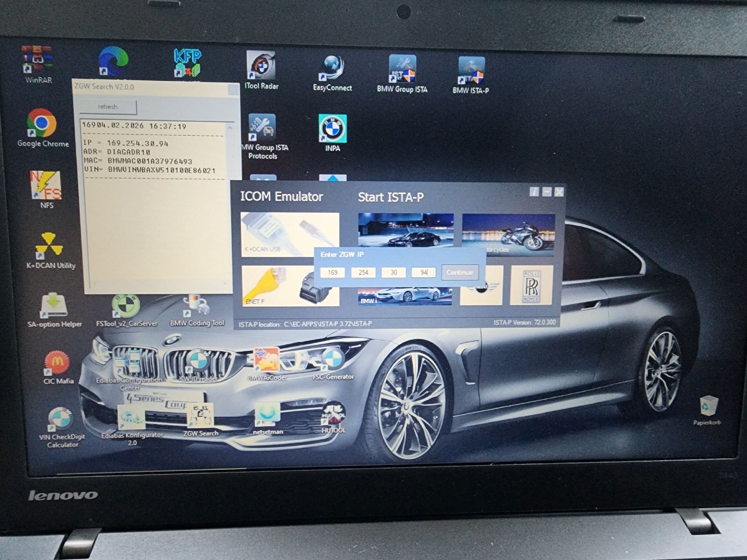Open the Papierkorb recycle bin
Screen dimensions: 747x560
click(707, 411)
